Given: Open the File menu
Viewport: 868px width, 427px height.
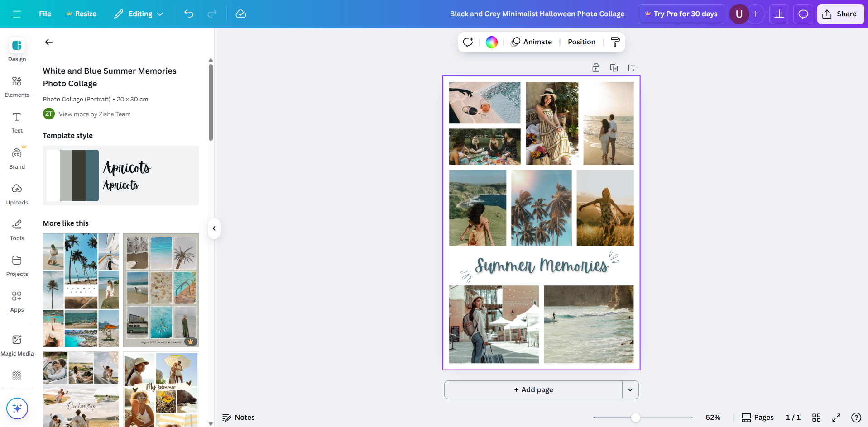Looking at the screenshot, I should coord(45,14).
